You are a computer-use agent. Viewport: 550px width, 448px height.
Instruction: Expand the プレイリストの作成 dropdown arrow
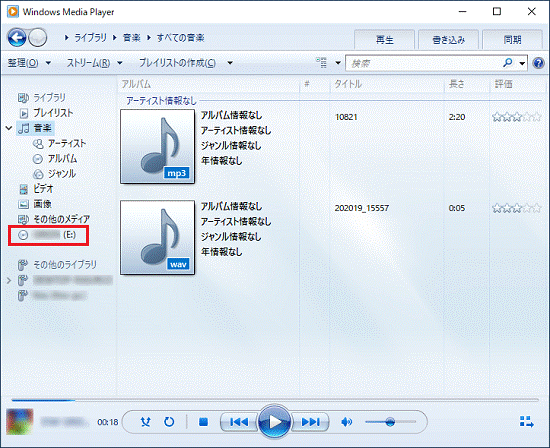pyautogui.click(x=230, y=63)
